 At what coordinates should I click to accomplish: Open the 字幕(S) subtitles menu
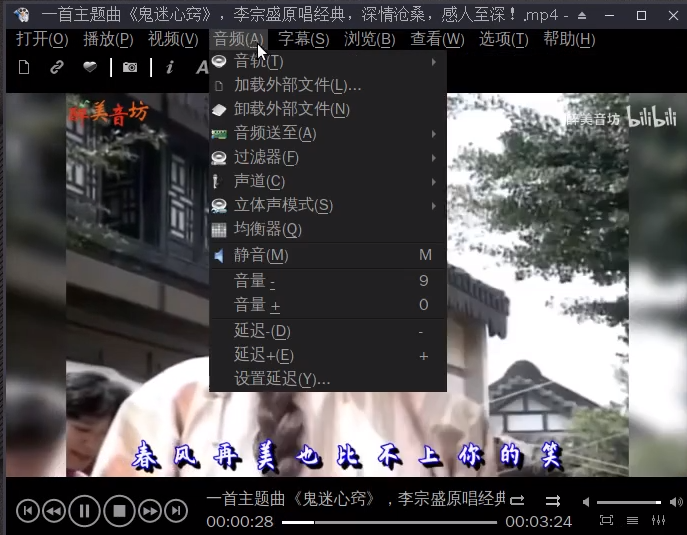pos(304,39)
